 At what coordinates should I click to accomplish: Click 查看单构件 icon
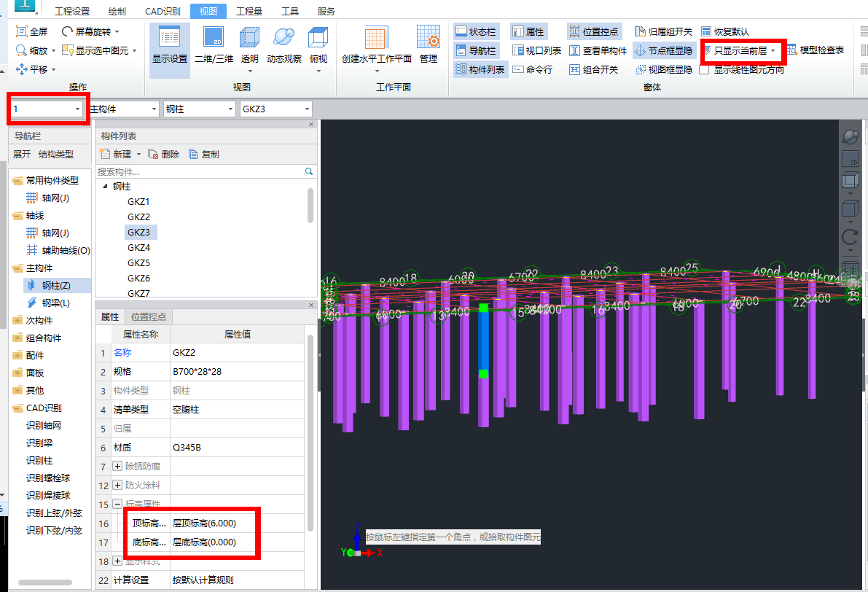pyautogui.click(x=574, y=50)
